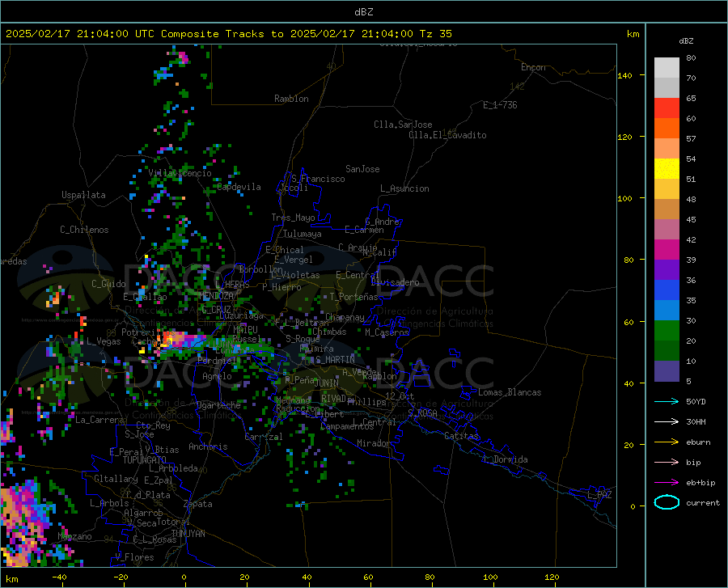This screenshot has width=728, height=588.
Task: Click the '100' tick on horizontal km axis
Action: (x=490, y=577)
